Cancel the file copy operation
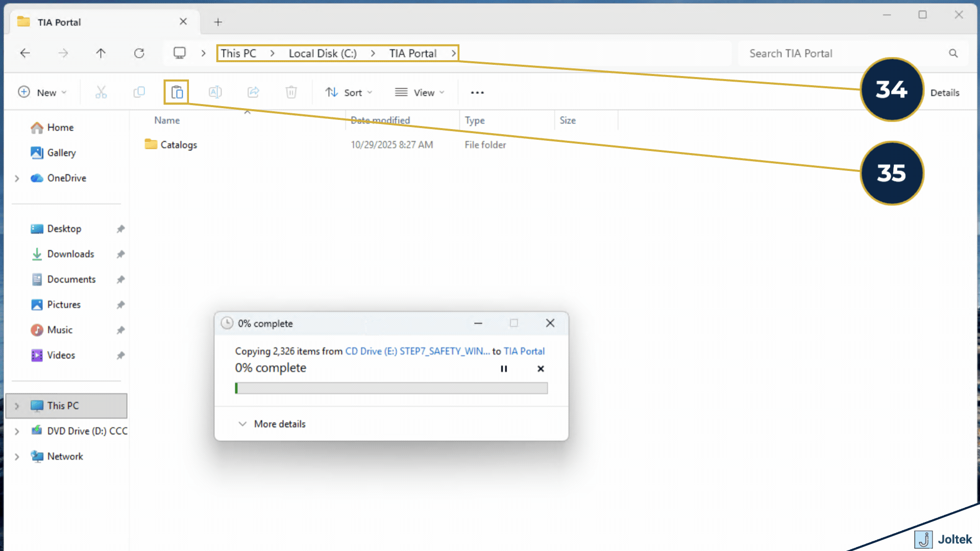980x551 pixels. [x=541, y=368]
